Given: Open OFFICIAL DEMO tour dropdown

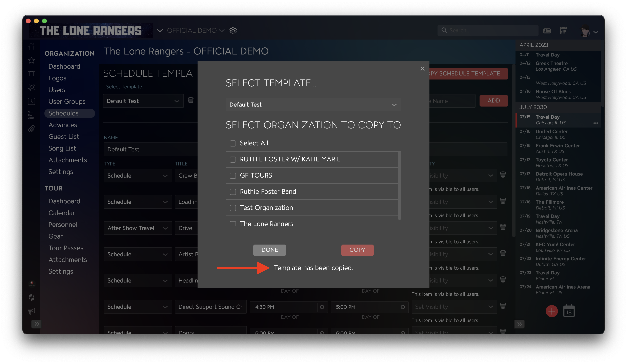Looking at the screenshot, I should coord(196,30).
